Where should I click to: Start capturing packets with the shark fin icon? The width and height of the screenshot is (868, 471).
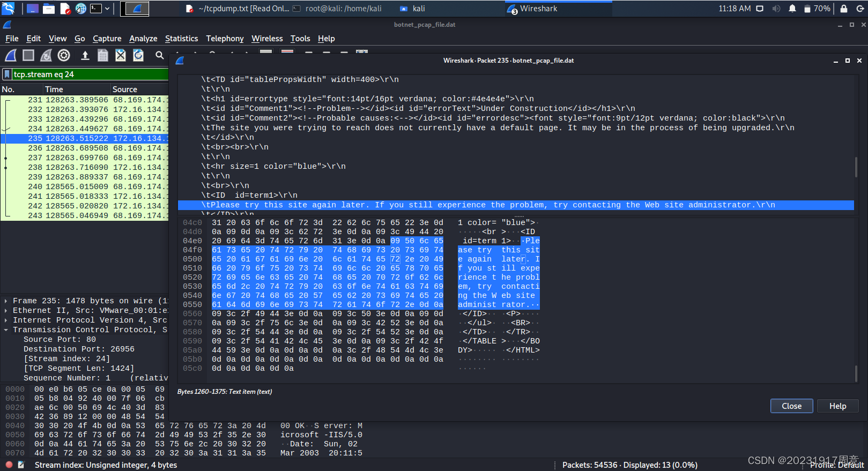click(x=11, y=55)
